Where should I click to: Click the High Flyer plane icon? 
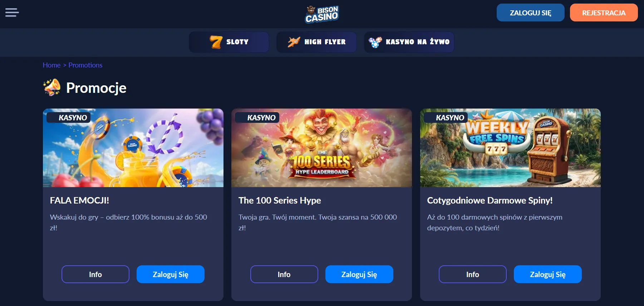point(294,42)
